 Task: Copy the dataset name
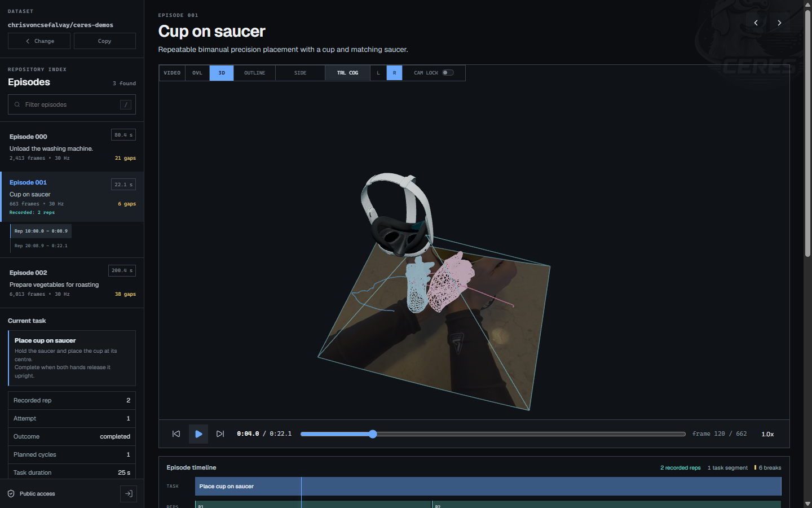[x=104, y=41]
